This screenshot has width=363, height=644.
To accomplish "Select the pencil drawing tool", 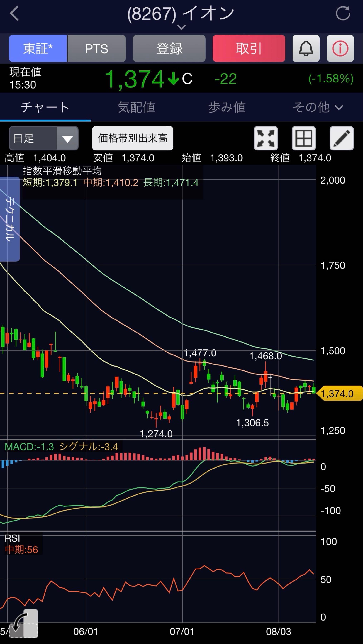I will [342, 138].
